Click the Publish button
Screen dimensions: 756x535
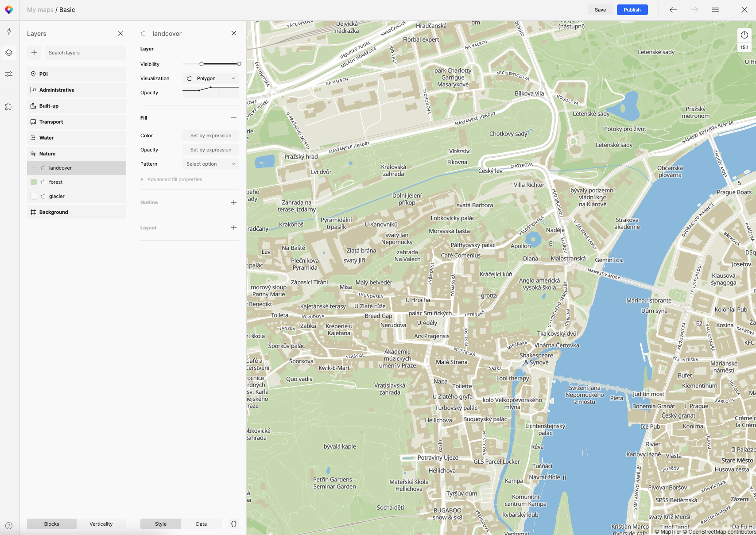click(x=632, y=10)
